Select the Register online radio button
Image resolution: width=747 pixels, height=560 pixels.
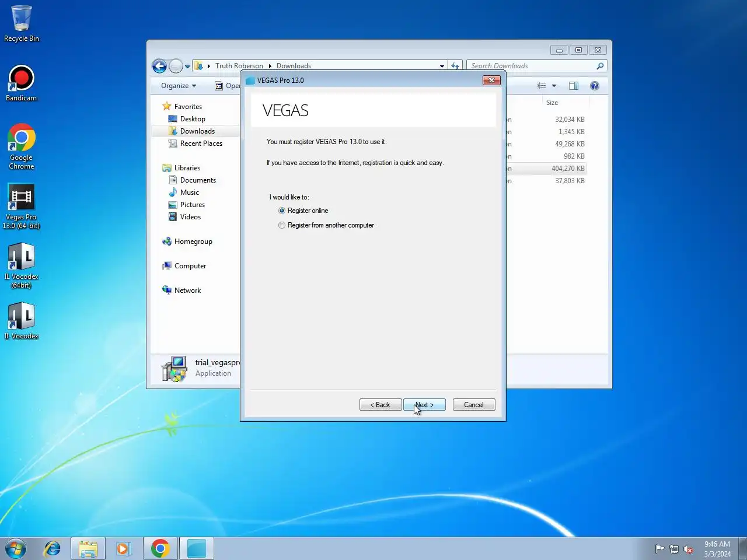click(282, 211)
